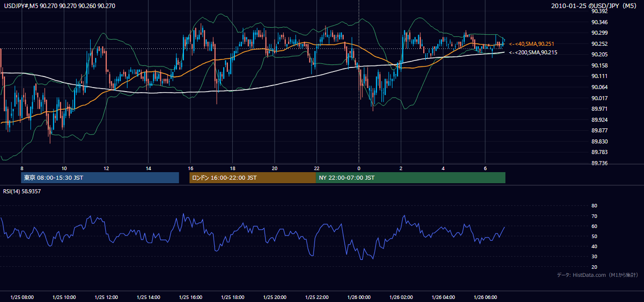Image resolution: width=644 pixels, height=302 pixels.
Task: Click the 89.877 price axis label
Action: point(599,130)
